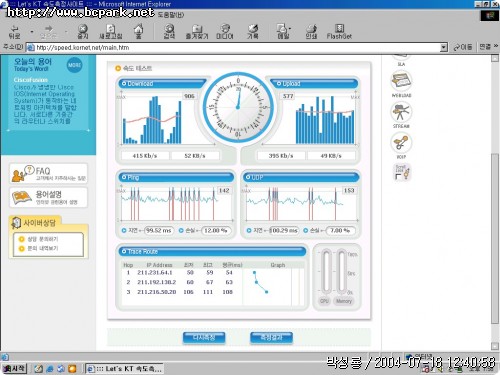Click the address bar URL field
500x375 pixels.
(x=233, y=47)
